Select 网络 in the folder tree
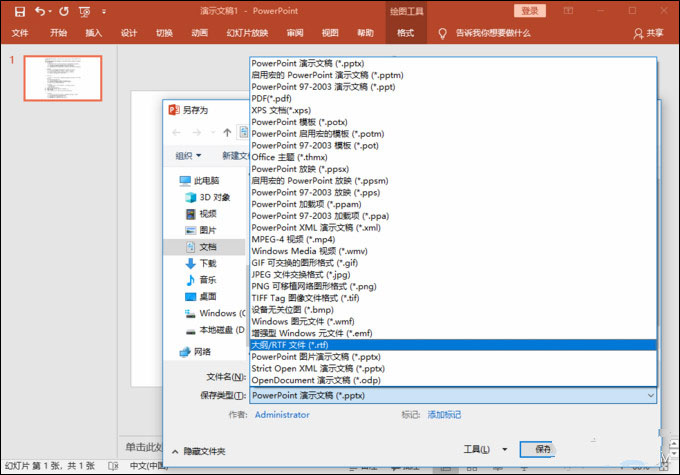Screen dimensions: 680x475 [x=196, y=352]
